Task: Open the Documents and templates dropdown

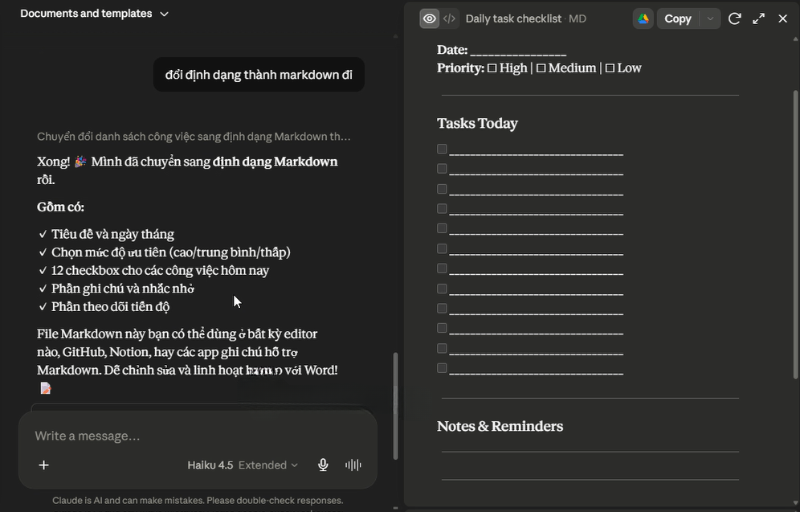Action: [94, 14]
